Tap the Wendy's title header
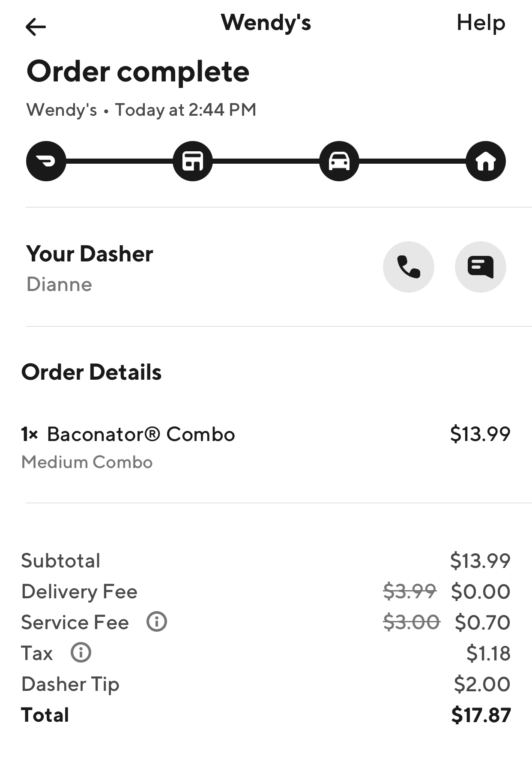This screenshot has height=765, width=532. [266, 23]
